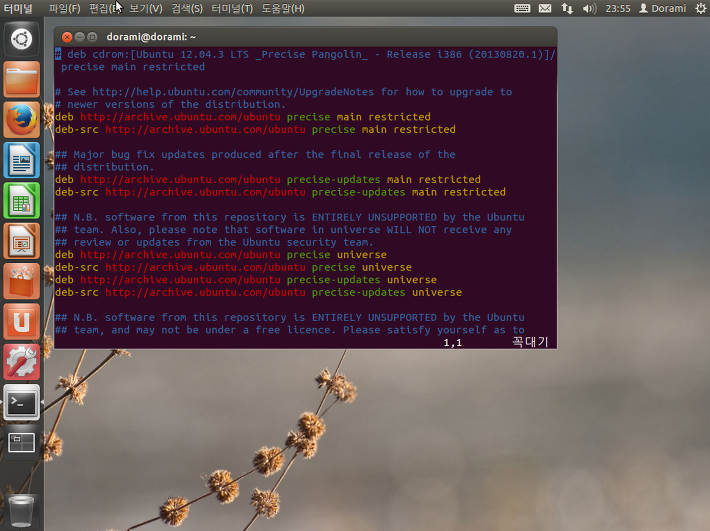Open the Workspace Switcher launcher icon
This screenshot has height=531, width=710.
point(21,443)
